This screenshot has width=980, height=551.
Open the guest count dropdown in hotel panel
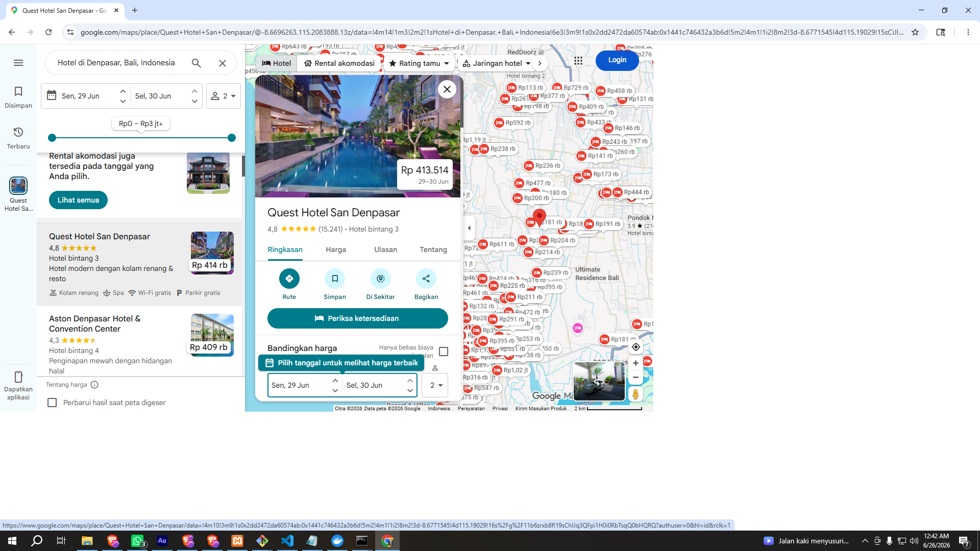[x=435, y=385]
